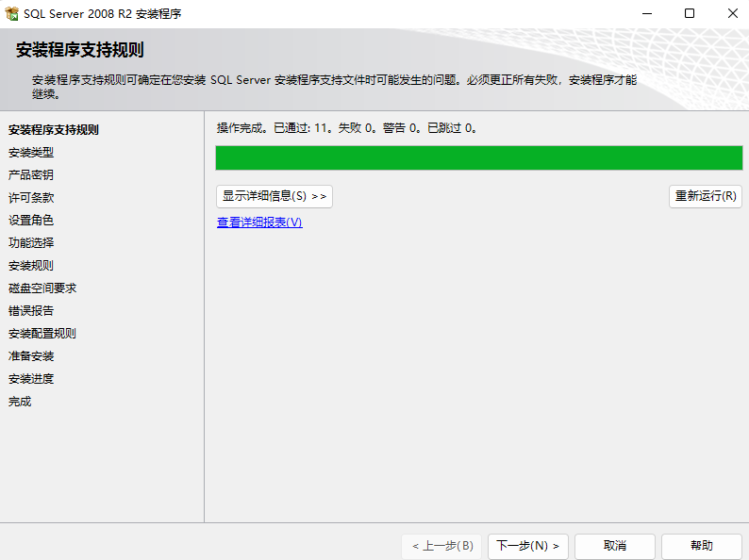The width and height of the screenshot is (749, 560).
Task: Maximize the installer window
Action: [690, 13]
